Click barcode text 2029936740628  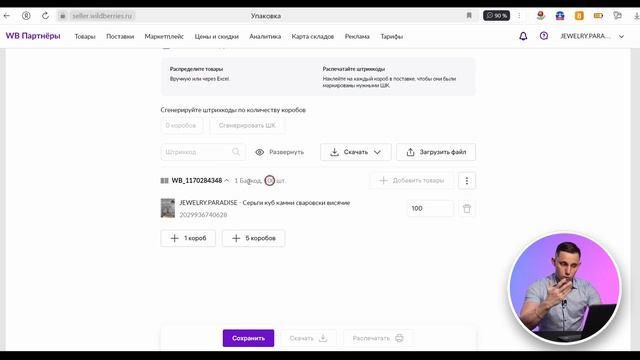tap(203, 215)
